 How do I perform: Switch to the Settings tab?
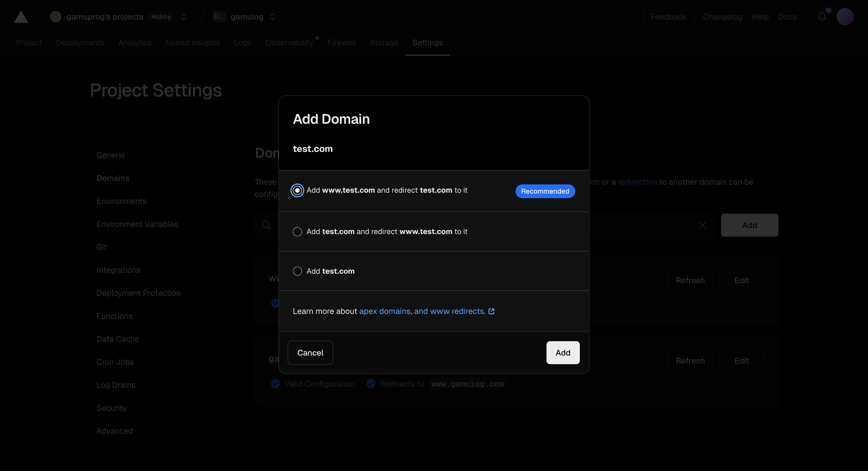coord(428,43)
